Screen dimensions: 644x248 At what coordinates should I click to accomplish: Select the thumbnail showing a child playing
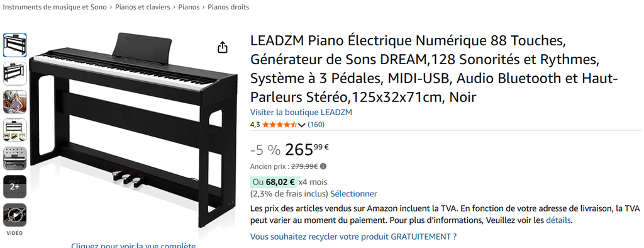coord(15,102)
